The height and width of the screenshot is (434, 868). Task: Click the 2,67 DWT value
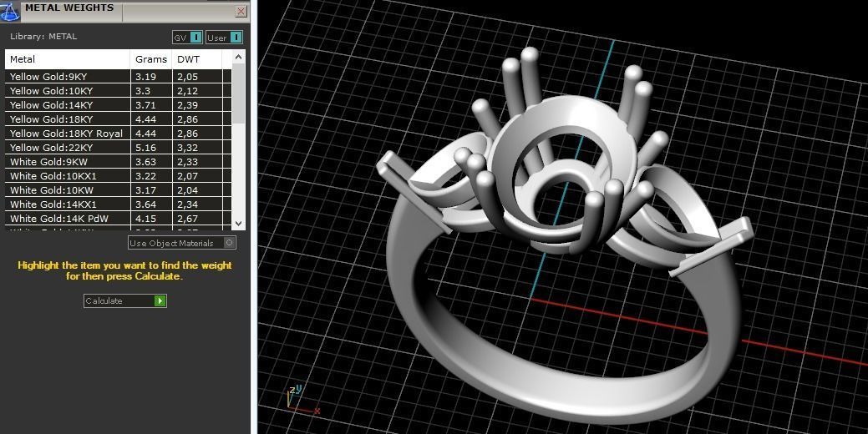187,219
